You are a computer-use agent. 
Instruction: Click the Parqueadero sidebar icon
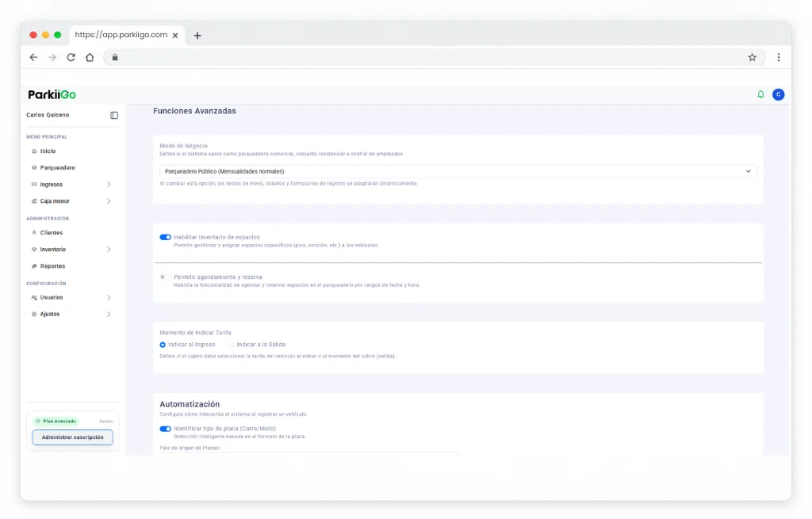point(34,168)
